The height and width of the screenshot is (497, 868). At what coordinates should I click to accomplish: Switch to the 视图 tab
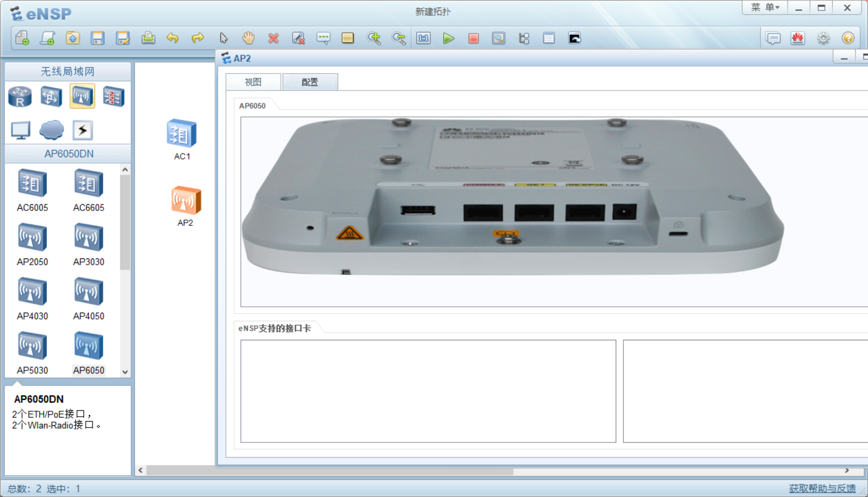tap(253, 82)
